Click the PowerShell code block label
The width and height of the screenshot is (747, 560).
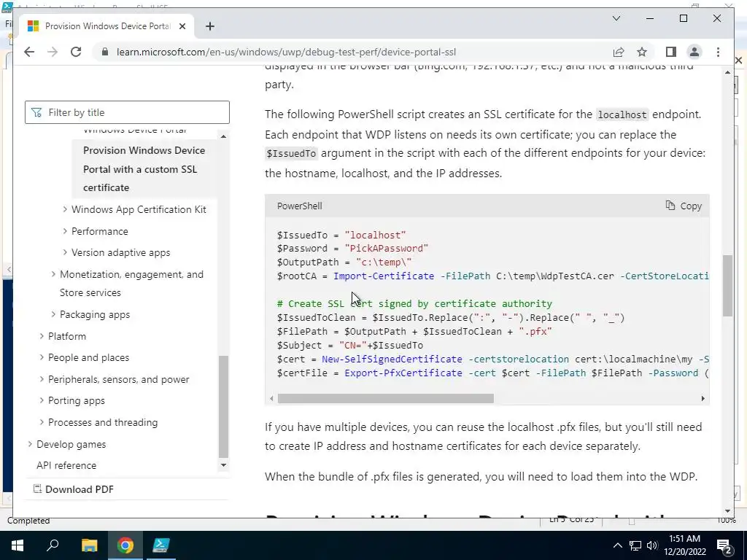click(299, 206)
